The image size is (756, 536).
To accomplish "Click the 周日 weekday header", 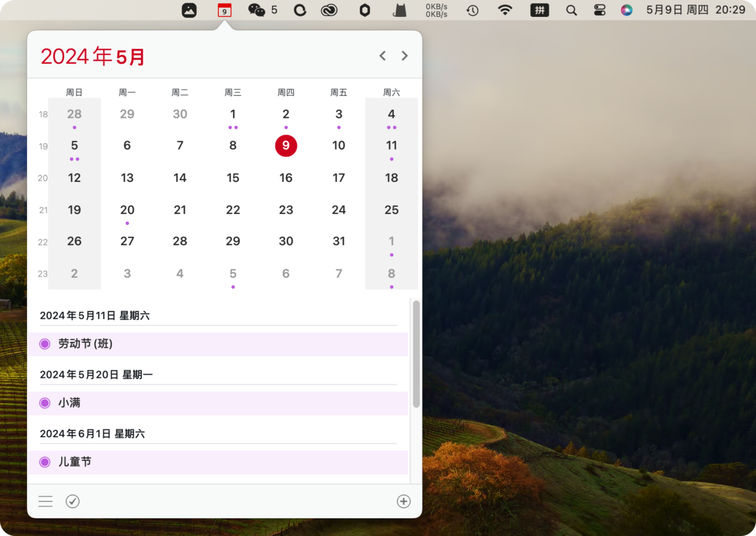I will [x=74, y=93].
